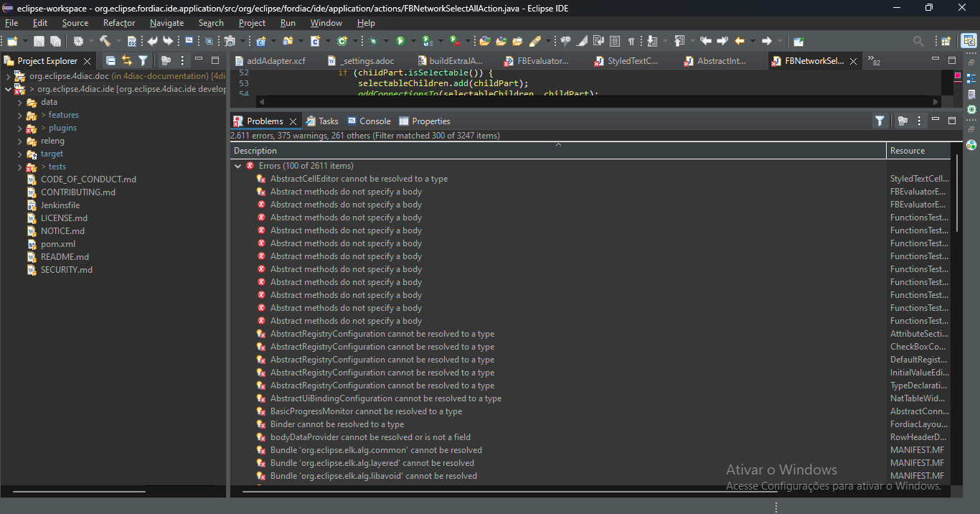The width and height of the screenshot is (980, 514).
Task: Expand org.eclipse.4diac.doc project
Action: tap(8, 76)
